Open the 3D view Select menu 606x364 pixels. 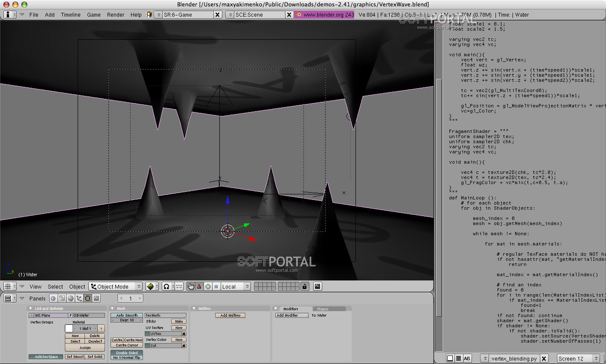[x=55, y=286]
